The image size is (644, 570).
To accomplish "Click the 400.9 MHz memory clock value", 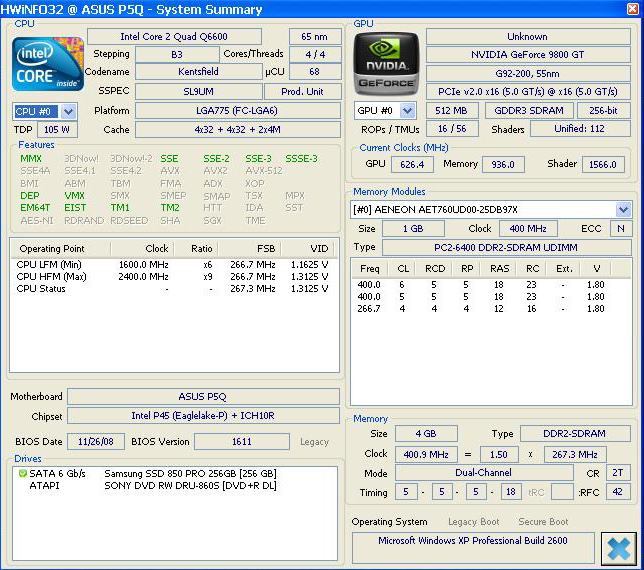I will pyautogui.click(x=426, y=455).
